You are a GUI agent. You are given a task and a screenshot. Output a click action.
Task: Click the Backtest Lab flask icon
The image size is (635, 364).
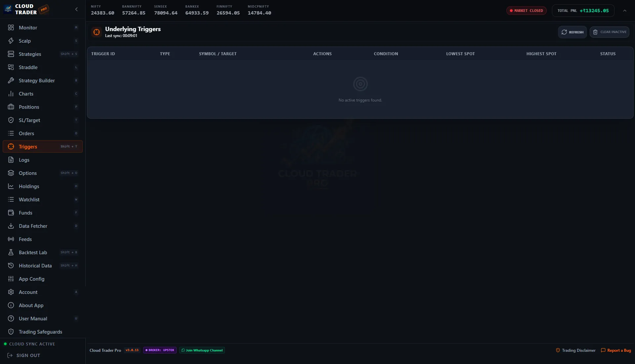point(11,252)
